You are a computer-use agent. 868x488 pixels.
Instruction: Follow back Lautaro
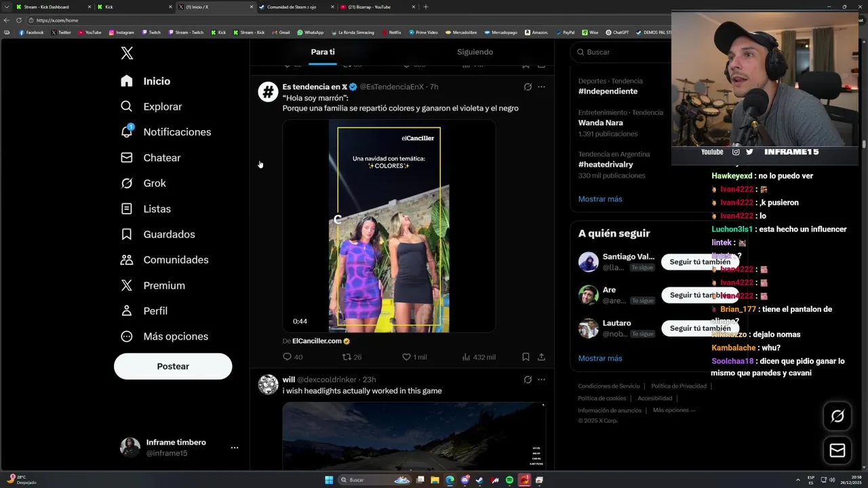pyautogui.click(x=700, y=328)
